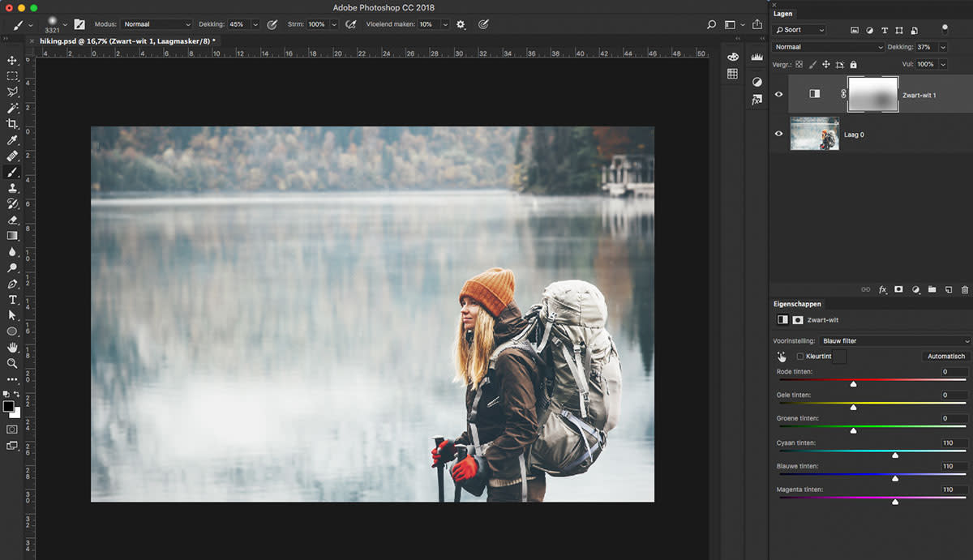
Task: Click the delete layer trash icon
Action: point(964,289)
